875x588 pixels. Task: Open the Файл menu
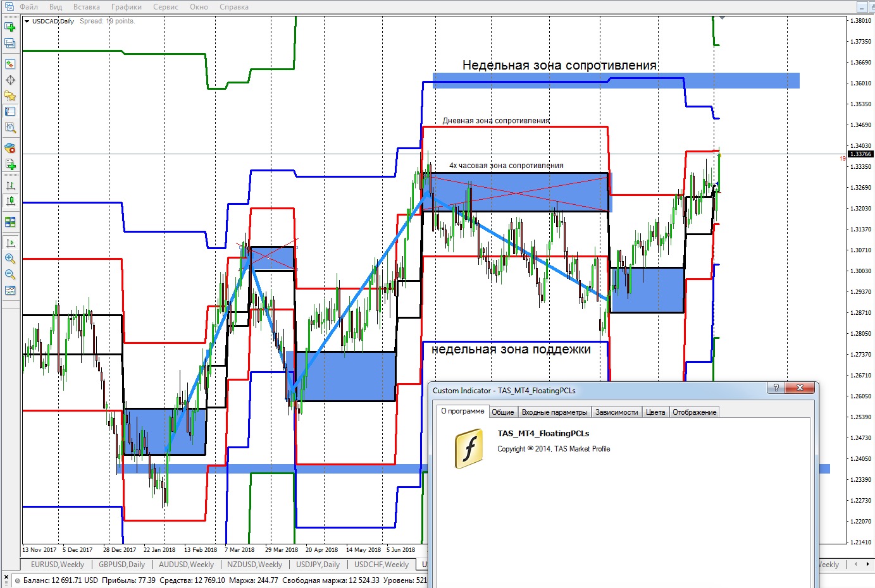(29, 7)
